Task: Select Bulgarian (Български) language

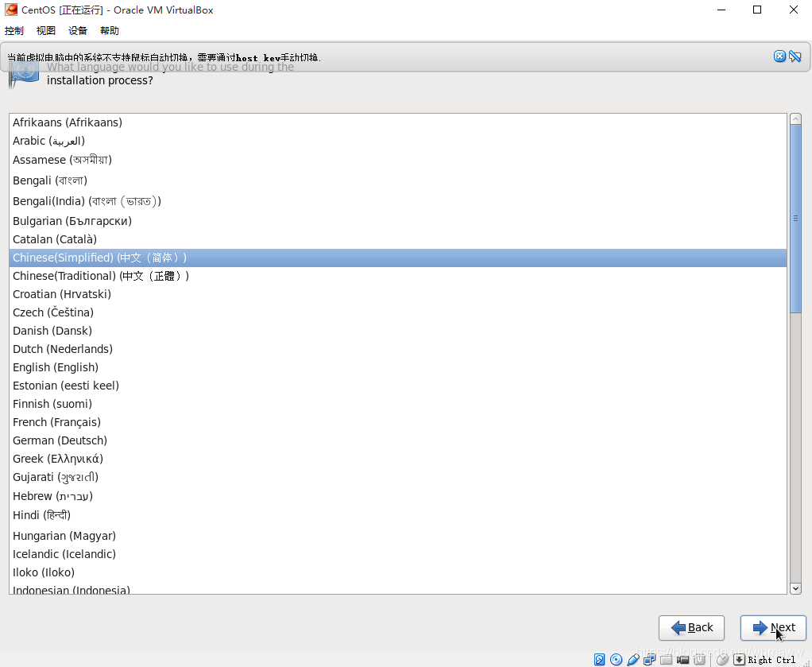Action: pyautogui.click(x=398, y=221)
